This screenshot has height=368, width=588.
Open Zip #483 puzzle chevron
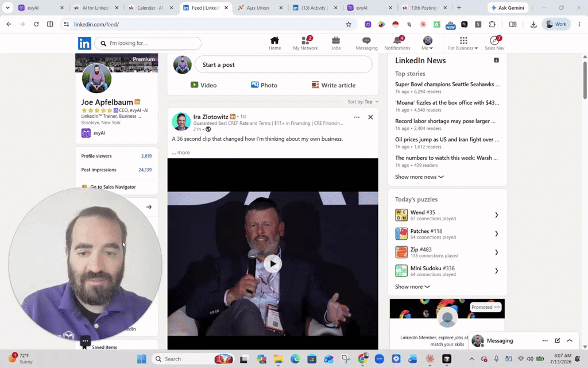click(496, 252)
